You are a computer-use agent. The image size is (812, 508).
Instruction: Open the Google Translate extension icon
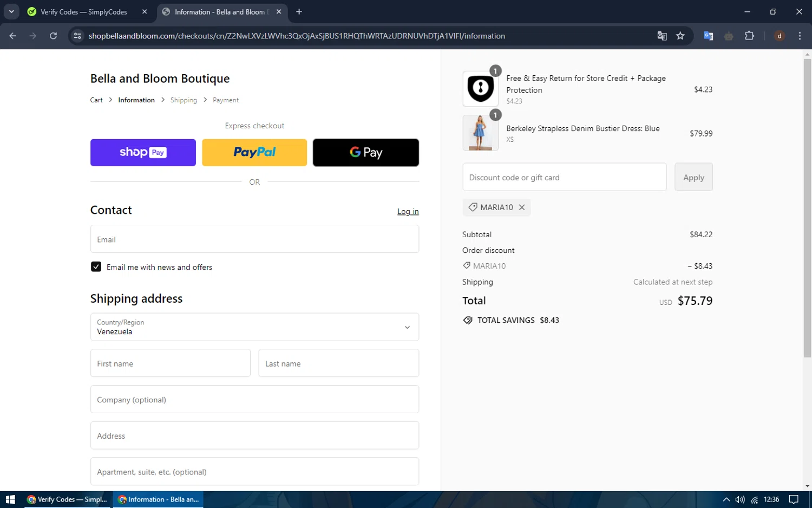[x=708, y=36]
